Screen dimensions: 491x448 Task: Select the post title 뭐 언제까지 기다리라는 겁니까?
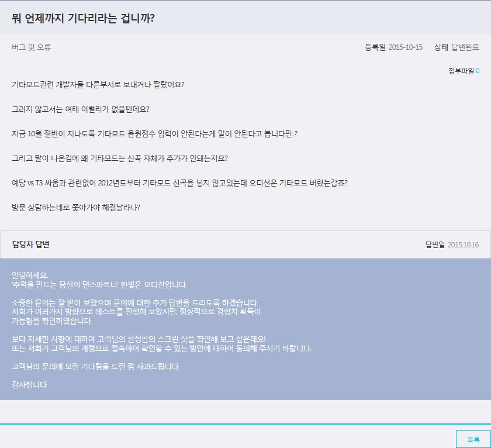pyautogui.click(x=83, y=18)
